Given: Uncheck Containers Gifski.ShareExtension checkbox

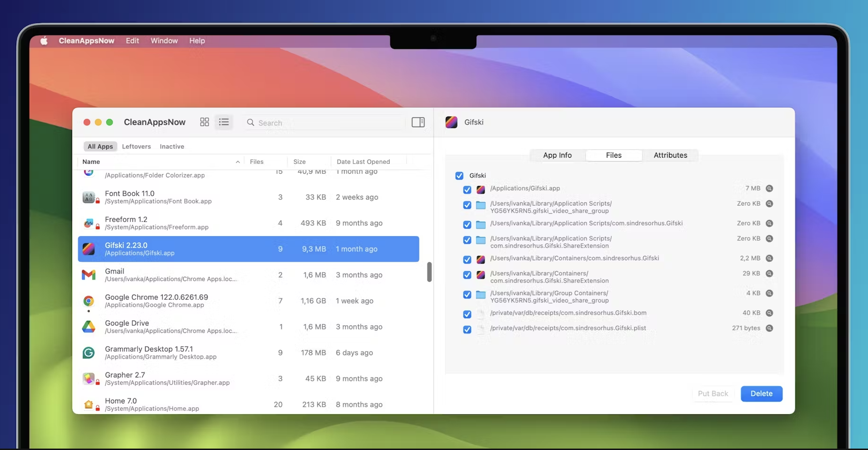Looking at the screenshot, I should click(467, 275).
